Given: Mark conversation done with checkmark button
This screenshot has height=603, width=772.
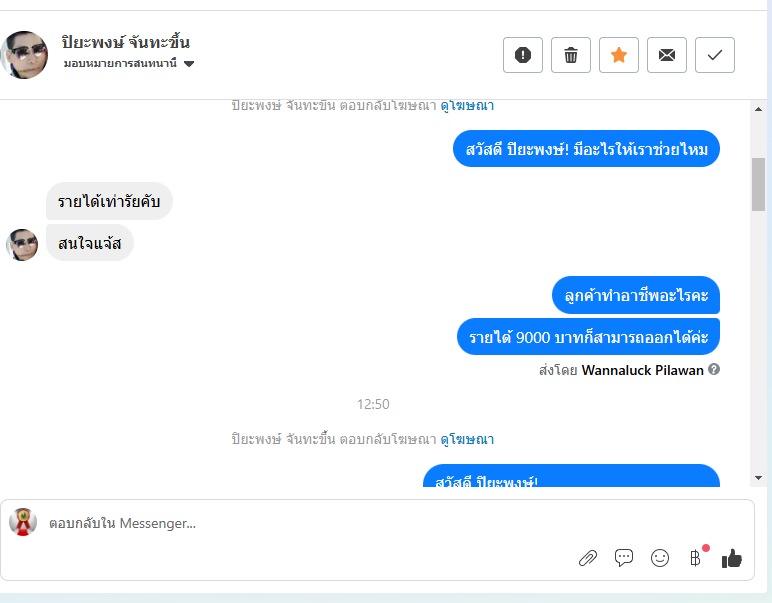Looking at the screenshot, I should point(715,55).
